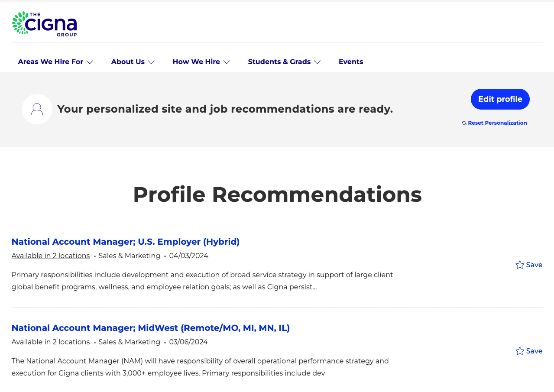Select About Us in the navigation
Viewport: 554px width, 392px height.
click(127, 62)
